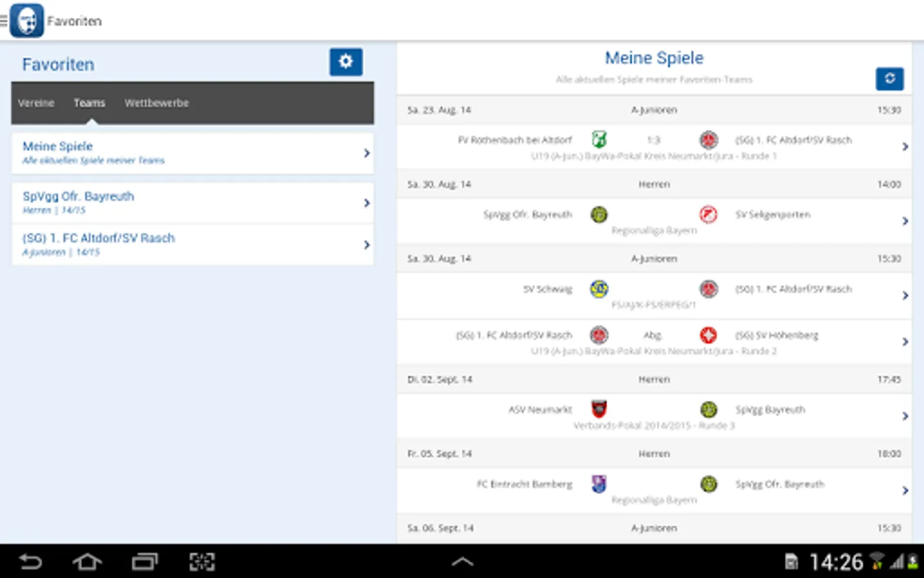Tap Android back button
Viewport: 924px width, 578px height.
30,563
